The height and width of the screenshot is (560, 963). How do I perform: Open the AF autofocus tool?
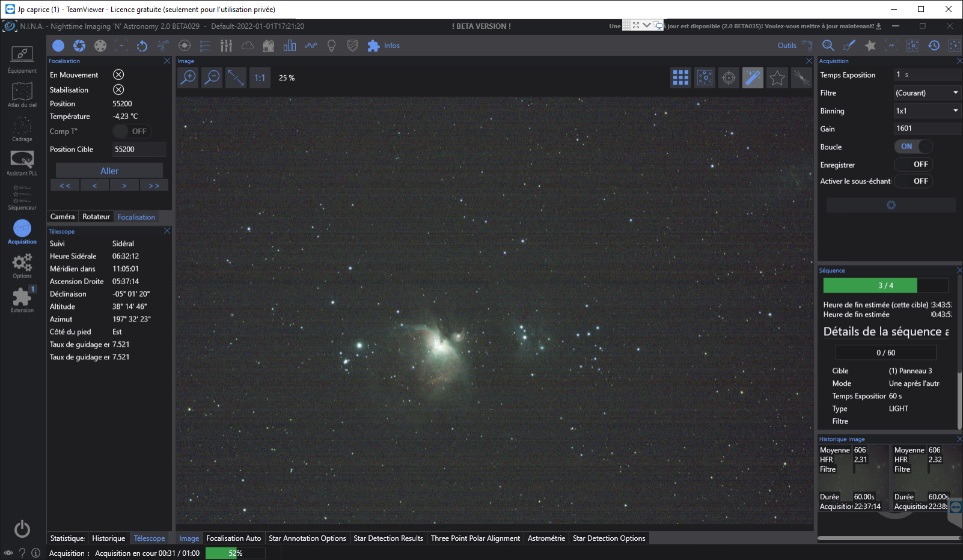coord(891,46)
